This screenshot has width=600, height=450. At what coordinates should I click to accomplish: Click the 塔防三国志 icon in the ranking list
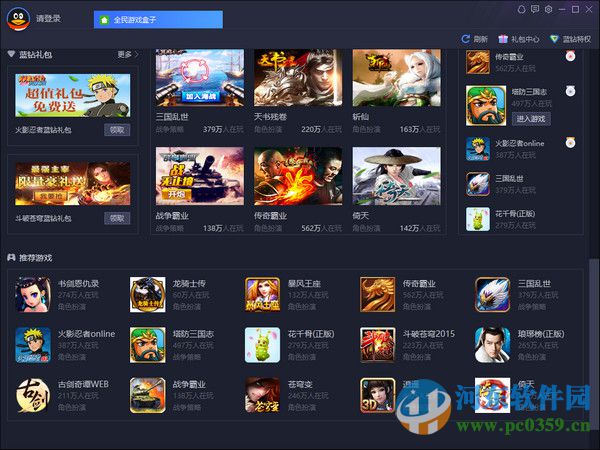pos(486,106)
